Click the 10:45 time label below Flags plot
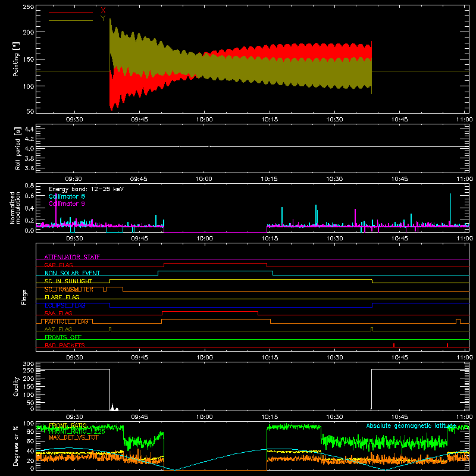The image size is (476, 476). point(399,358)
